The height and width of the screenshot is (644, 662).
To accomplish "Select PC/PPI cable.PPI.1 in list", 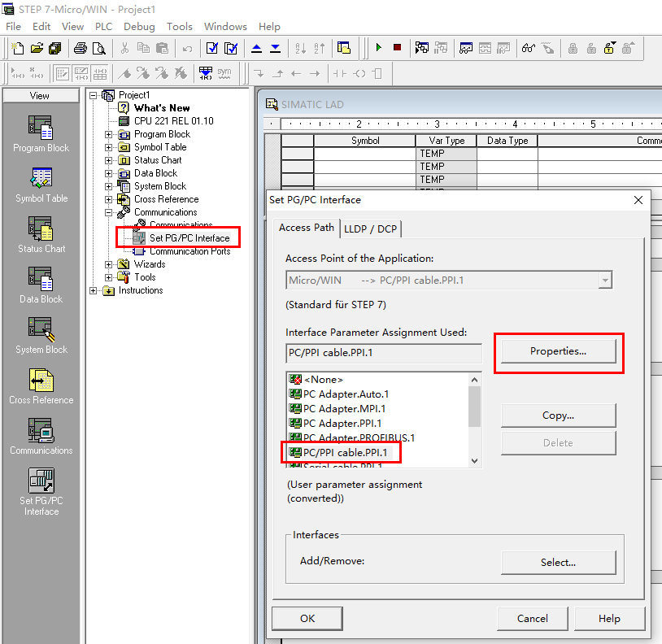I will pyautogui.click(x=338, y=453).
